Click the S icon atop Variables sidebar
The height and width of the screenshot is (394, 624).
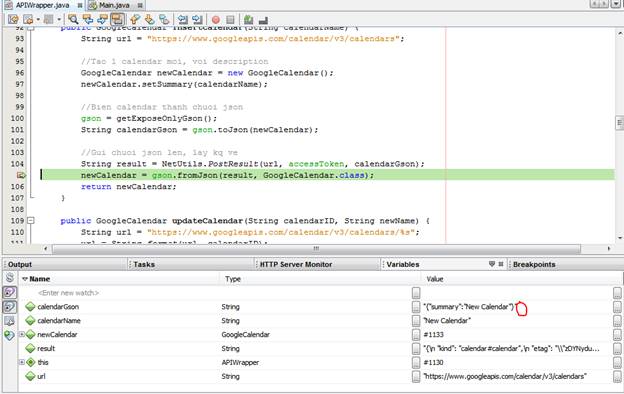pyautogui.click(x=10, y=278)
